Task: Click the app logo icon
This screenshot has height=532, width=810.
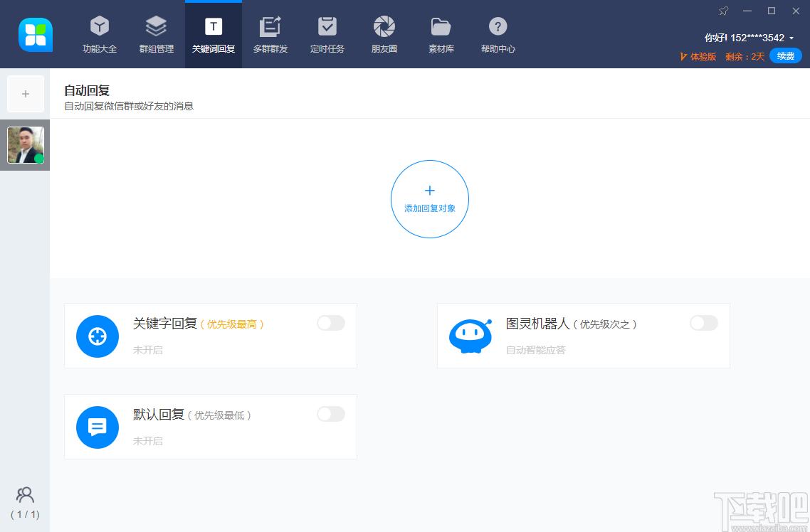Action: coord(36,35)
